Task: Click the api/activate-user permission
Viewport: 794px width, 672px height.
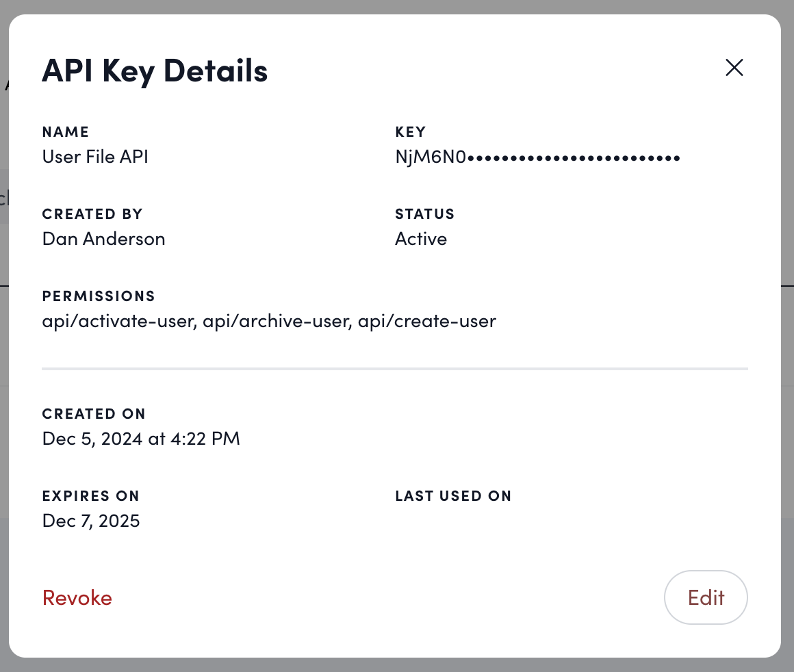Action: tap(114, 321)
